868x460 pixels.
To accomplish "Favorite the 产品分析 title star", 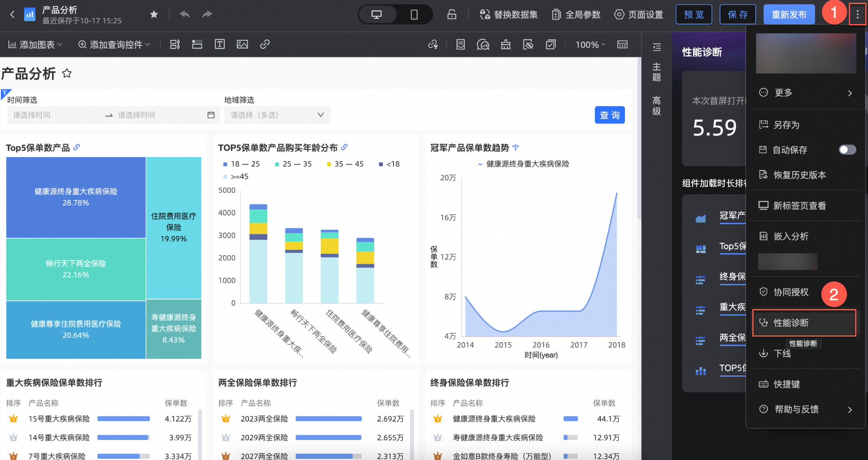I will 67,73.
